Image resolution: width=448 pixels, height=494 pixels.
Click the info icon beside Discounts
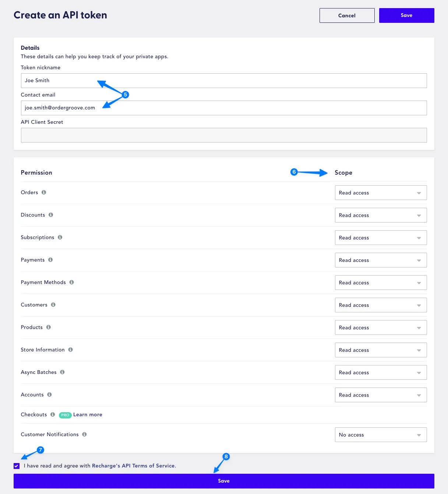click(51, 215)
